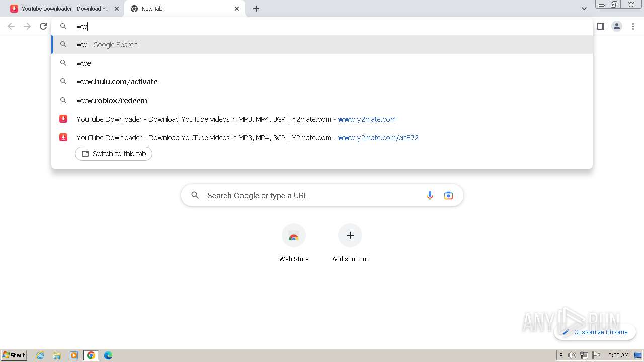Open the Chrome side panel icon

tap(600, 26)
